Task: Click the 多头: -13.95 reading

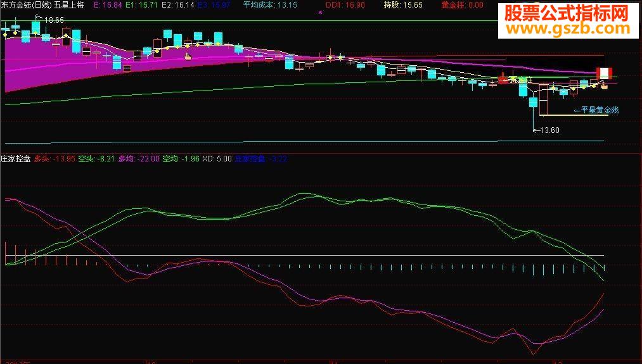Action: coord(55,159)
